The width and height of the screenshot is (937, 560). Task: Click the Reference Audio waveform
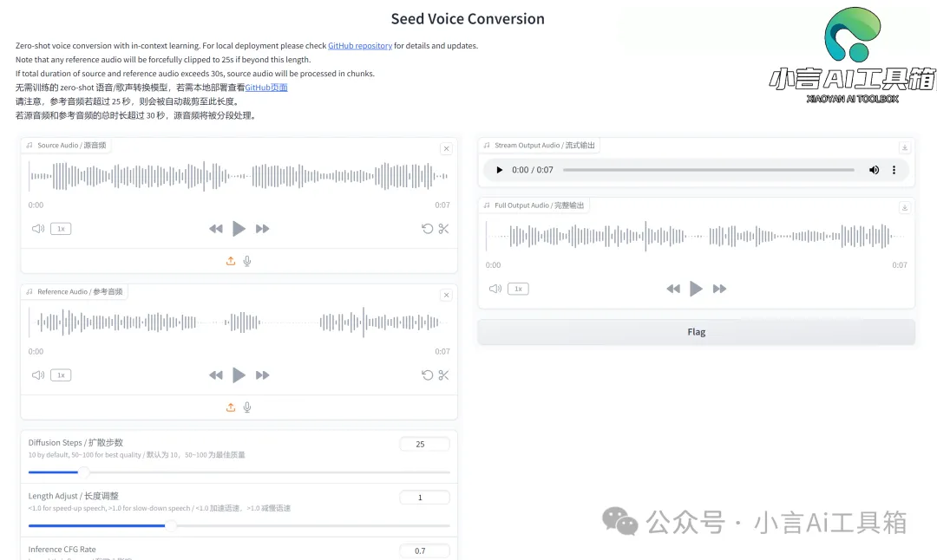239,322
